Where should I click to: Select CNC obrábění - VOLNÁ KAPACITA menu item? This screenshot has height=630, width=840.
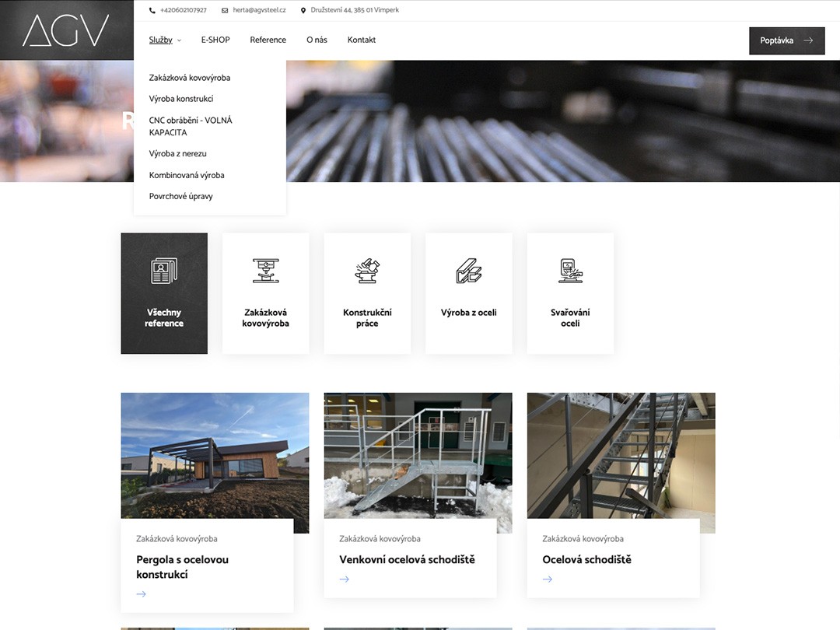click(x=191, y=126)
